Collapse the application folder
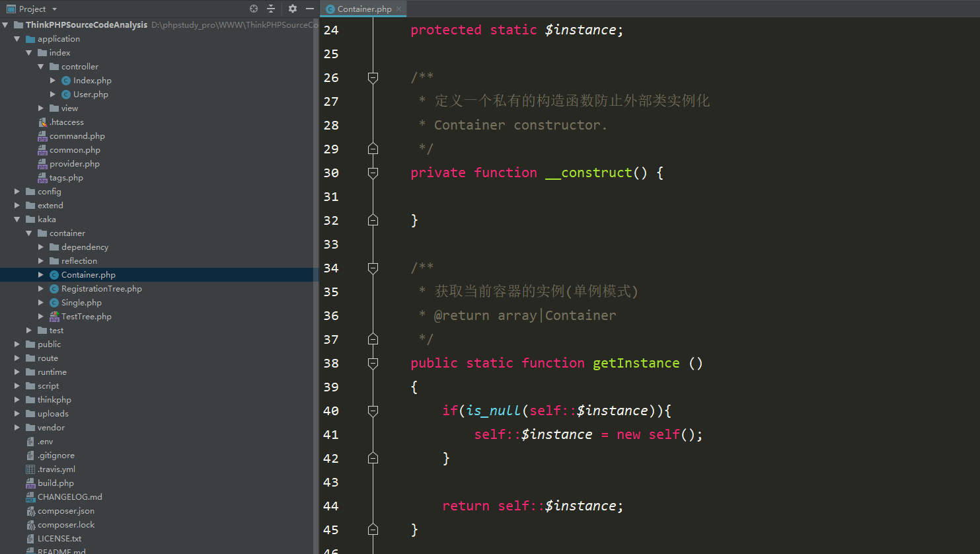 pyautogui.click(x=17, y=39)
